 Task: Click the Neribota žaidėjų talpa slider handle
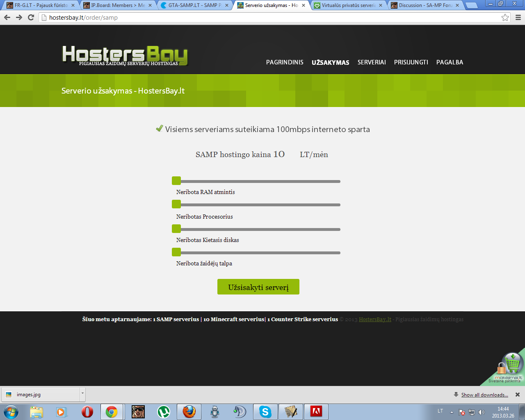click(x=176, y=252)
